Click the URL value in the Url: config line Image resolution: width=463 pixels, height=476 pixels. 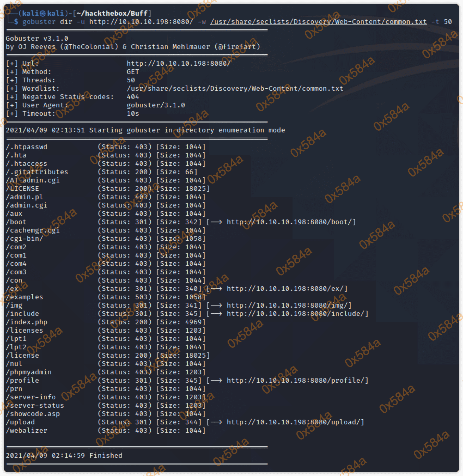pyautogui.click(x=179, y=63)
